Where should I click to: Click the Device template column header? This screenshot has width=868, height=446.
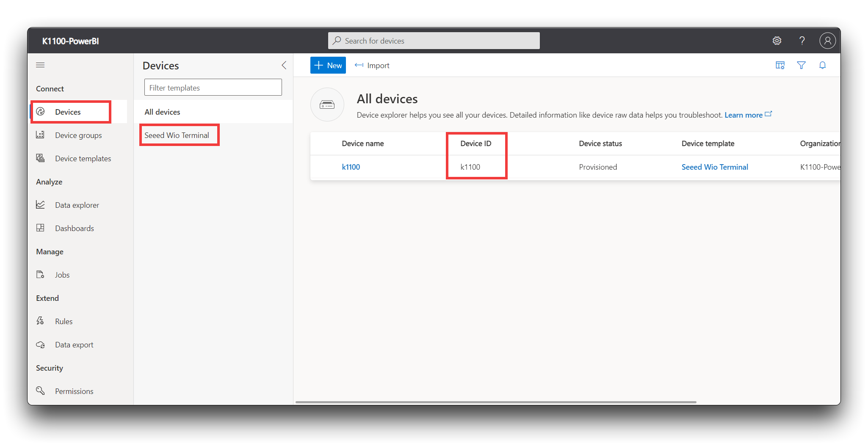(708, 143)
